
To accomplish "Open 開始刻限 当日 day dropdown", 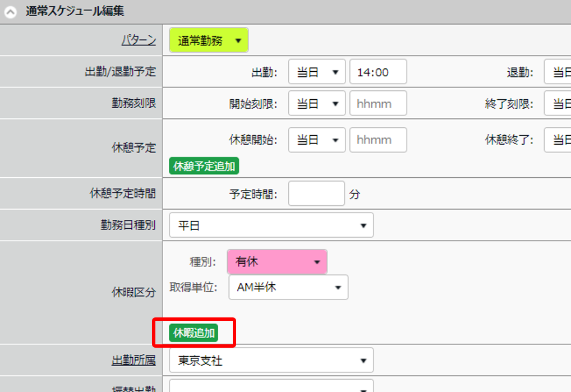I will point(317,103).
